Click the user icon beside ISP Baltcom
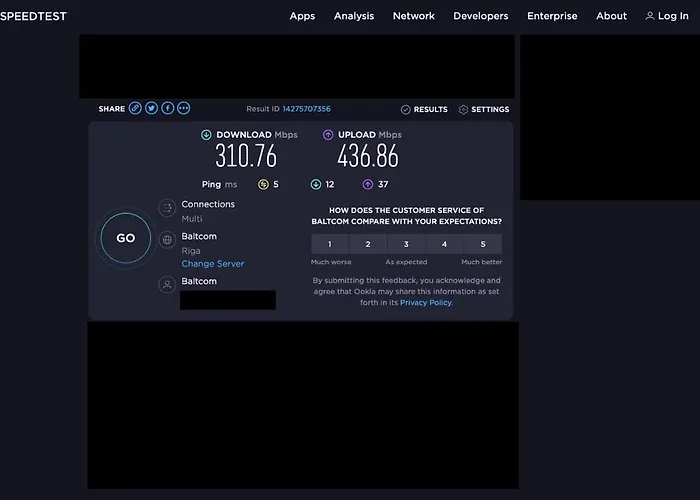The height and width of the screenshot is (500, 700). point(167,285)
